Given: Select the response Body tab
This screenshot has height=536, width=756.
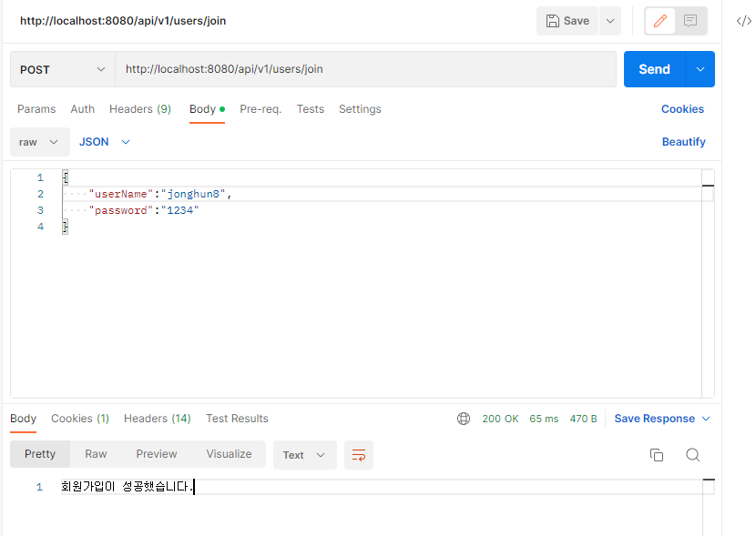Looking at the screenshot, I should (23, 419).
